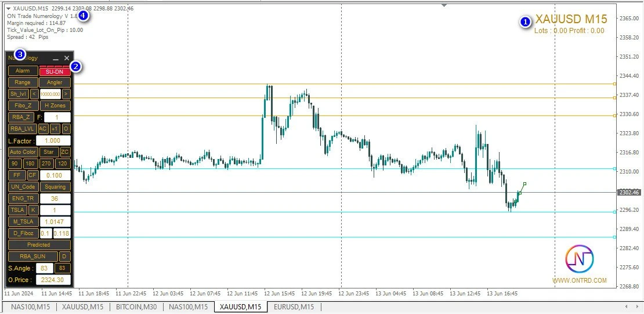Expand the XAUUSD,M15 chart title arrow
This screenshot has height=314, width=644.
click(8, 9)
